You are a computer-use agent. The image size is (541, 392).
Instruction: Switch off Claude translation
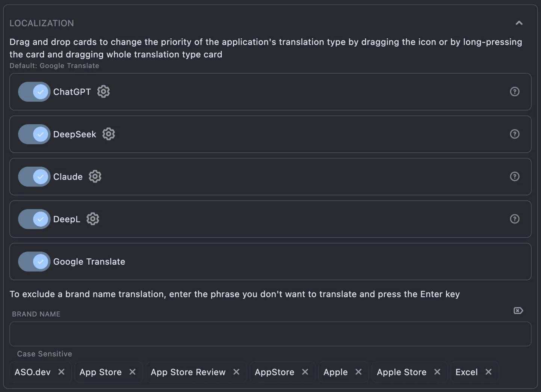pos(34,176)
